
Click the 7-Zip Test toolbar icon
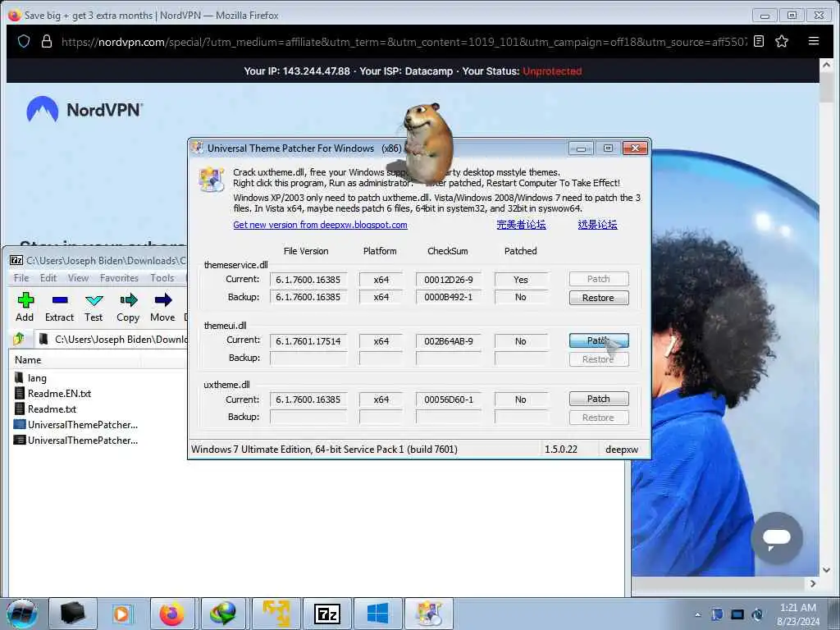click(x=94, y=308)
